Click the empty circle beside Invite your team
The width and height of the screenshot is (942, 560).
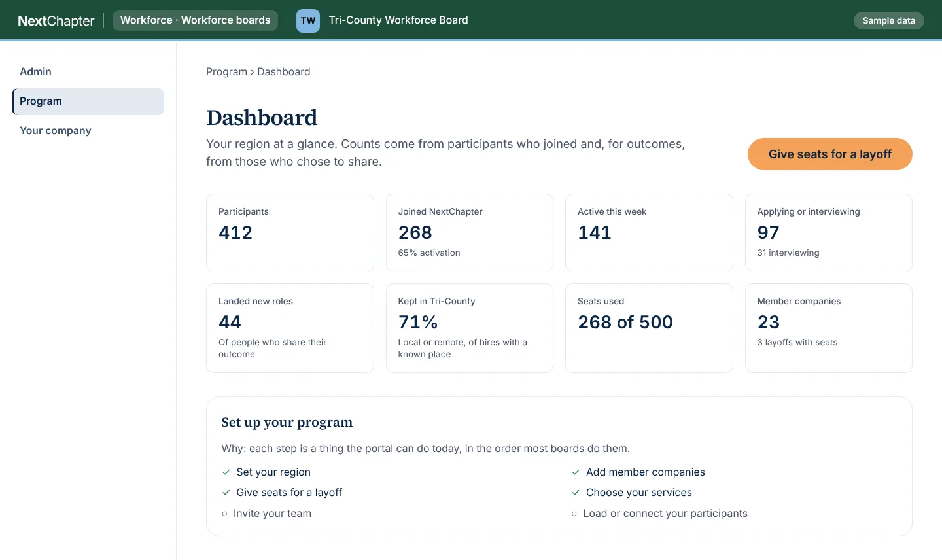point(224,514)
